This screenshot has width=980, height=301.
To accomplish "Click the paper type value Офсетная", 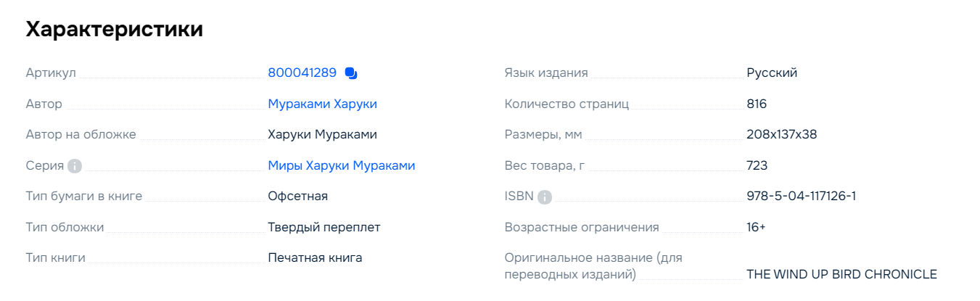I will point(298,196).
